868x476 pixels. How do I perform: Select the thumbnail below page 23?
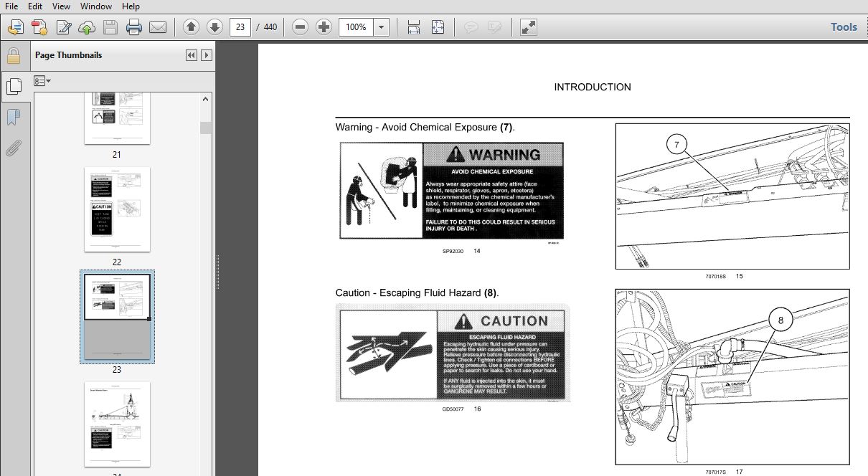(117, 424)
